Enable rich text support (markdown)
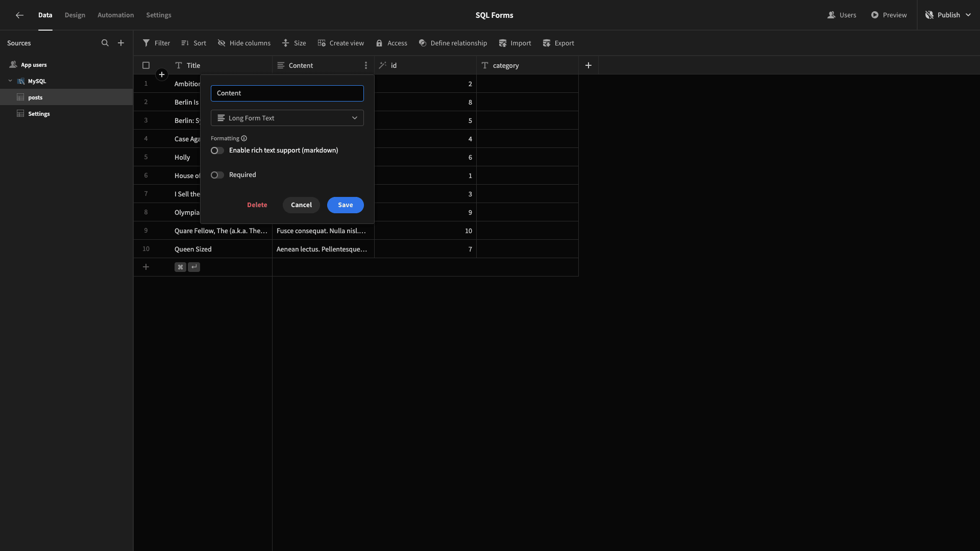Image resolution: width=980 pixels, height=551 pixels. click(217, 150)
